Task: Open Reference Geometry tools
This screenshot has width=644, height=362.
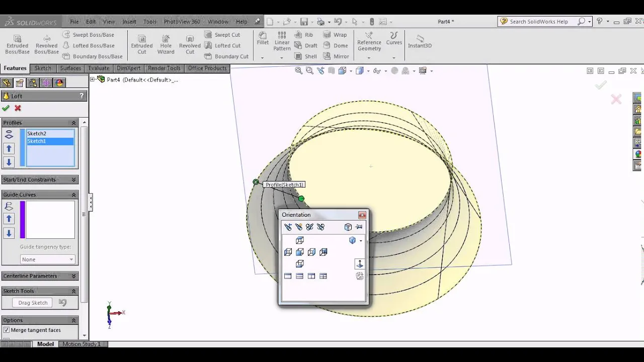Action: pyautogui.click(x=369, y=41)
